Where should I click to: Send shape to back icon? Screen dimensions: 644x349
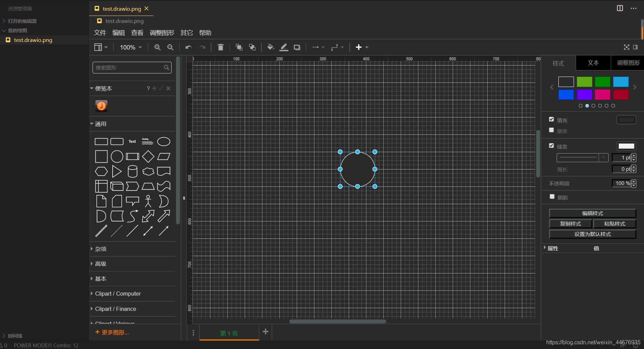tap(252, 47)
